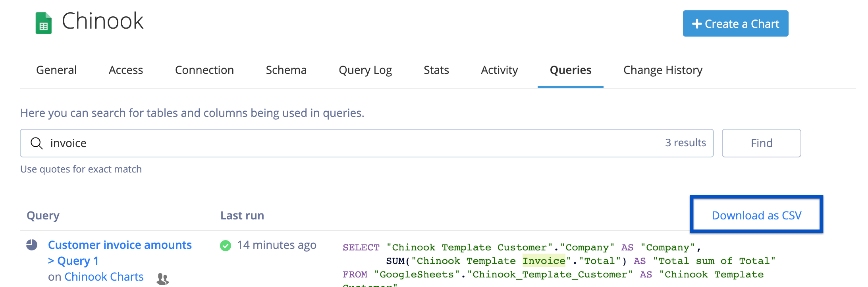The width and height of the screenshot is (868, 287).
Task: Click the pie chart icon by Customer invoice amounts
Action: point(32,245)
